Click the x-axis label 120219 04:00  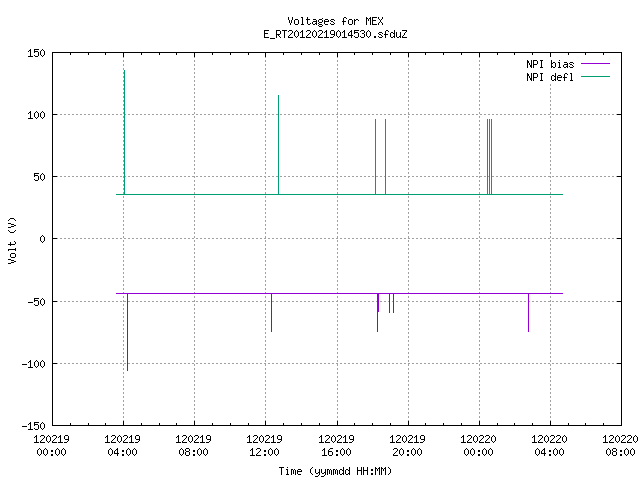pos(122,446)
